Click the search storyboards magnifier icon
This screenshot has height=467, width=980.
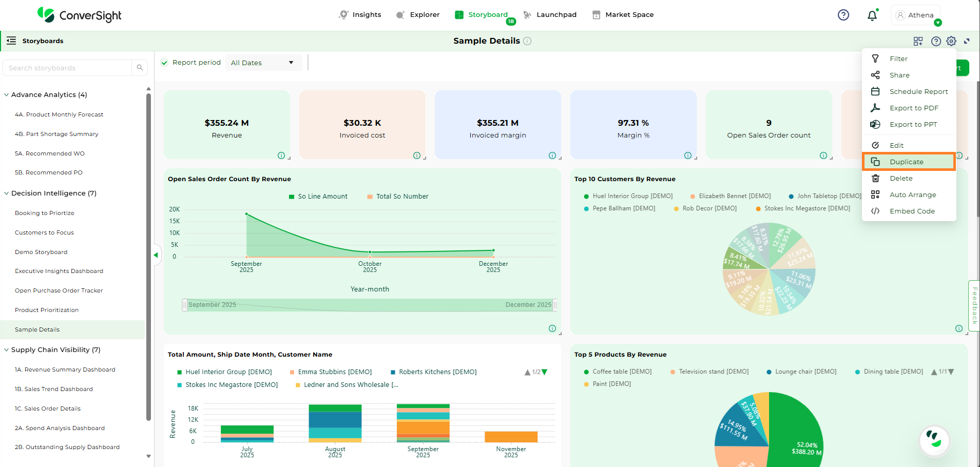point(140,68)
